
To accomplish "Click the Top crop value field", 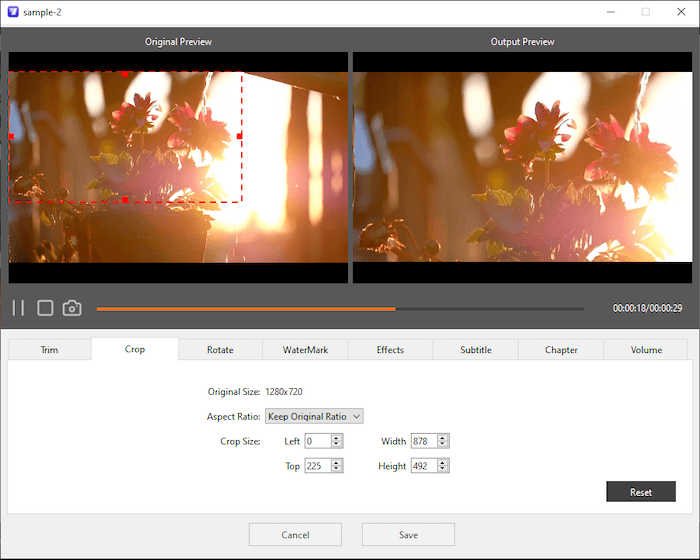I will 317,466.
